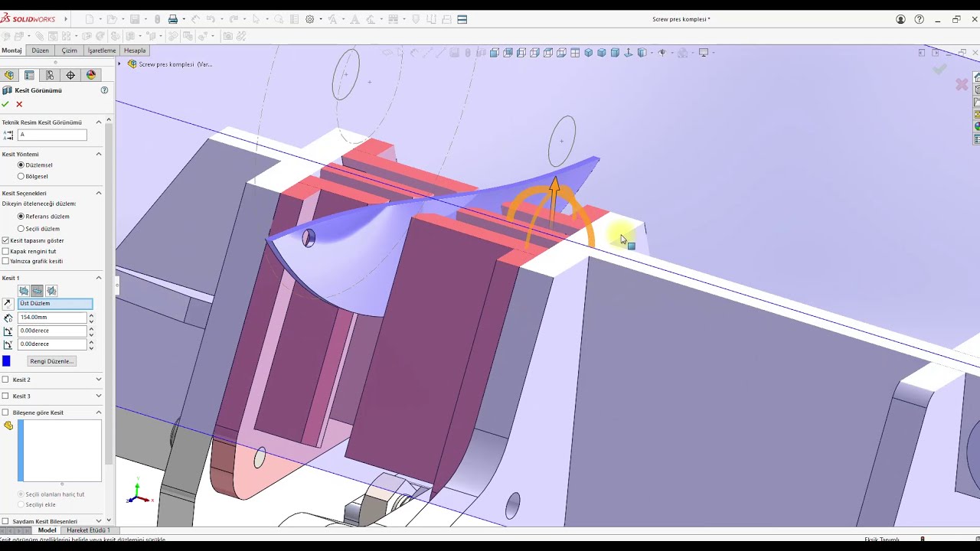Expand the Kesit 2 section chevron
The height and width of the screenshot is (551, 980).
pyautogui.click(x=99, y=380)
